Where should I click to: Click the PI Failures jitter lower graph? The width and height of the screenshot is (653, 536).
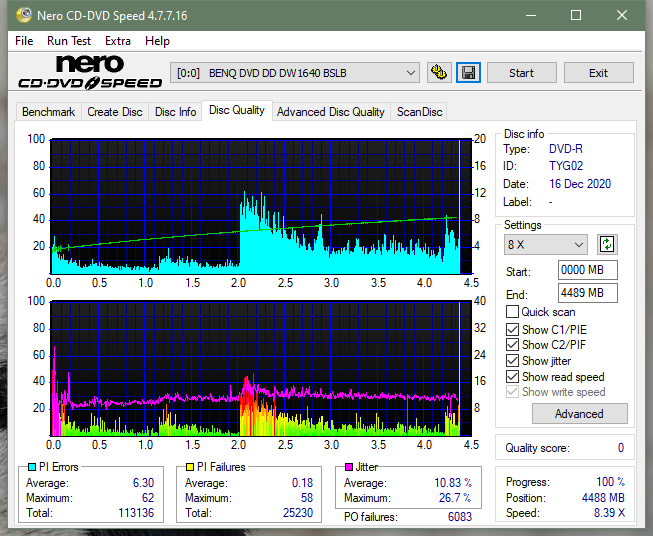click(x=261, y=369)
